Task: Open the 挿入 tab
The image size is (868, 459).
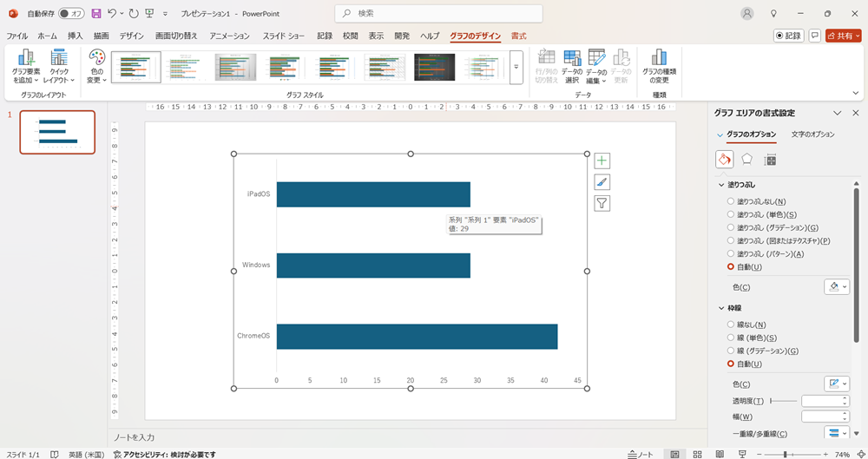Action: click(76, 36)
